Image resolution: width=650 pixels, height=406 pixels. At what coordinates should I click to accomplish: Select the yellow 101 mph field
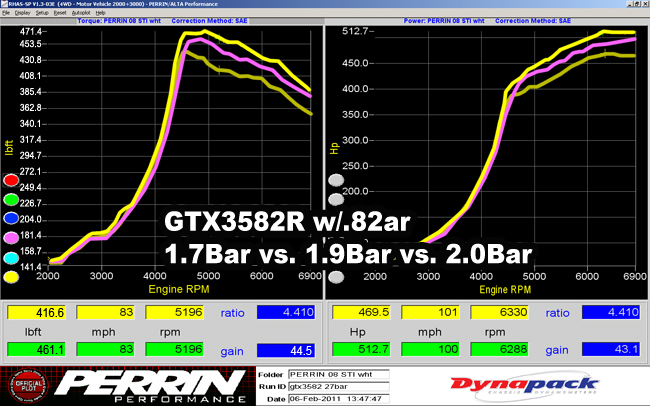430,312
